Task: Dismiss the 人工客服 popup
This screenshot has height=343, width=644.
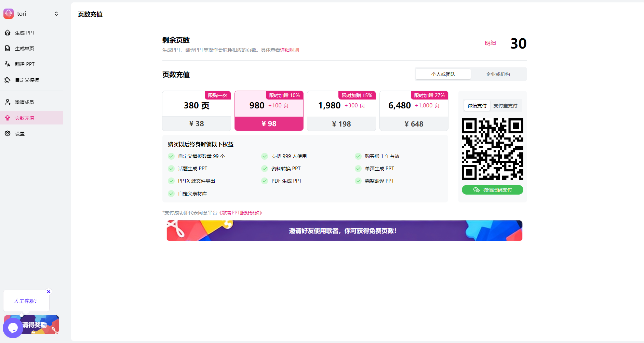Action: click(49, 291)
